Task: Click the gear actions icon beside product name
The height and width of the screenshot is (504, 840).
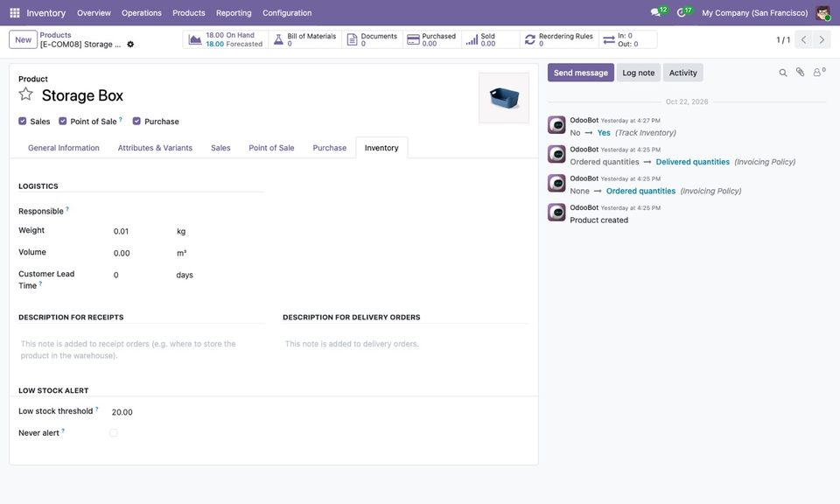Action: pyautogui.click(x=130, y=45)
